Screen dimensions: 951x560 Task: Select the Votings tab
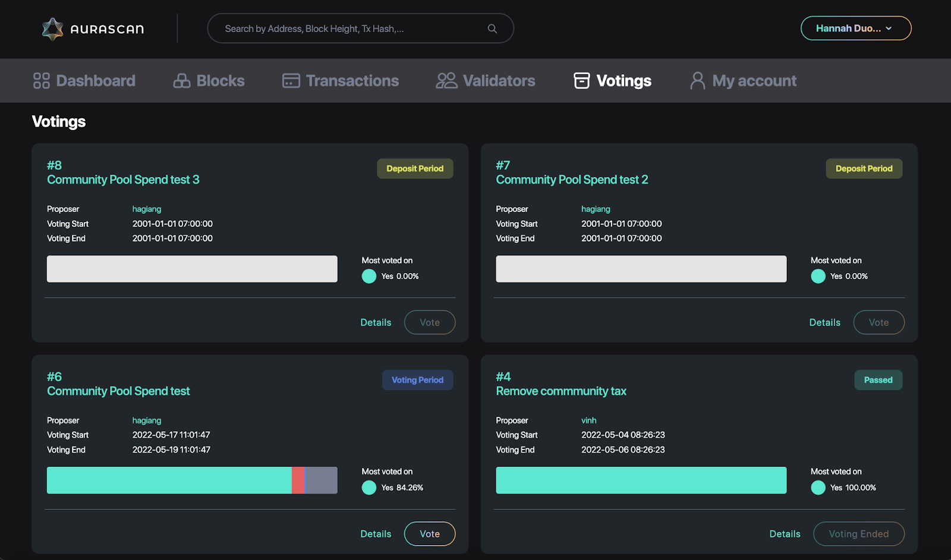[x=613, y=81]
